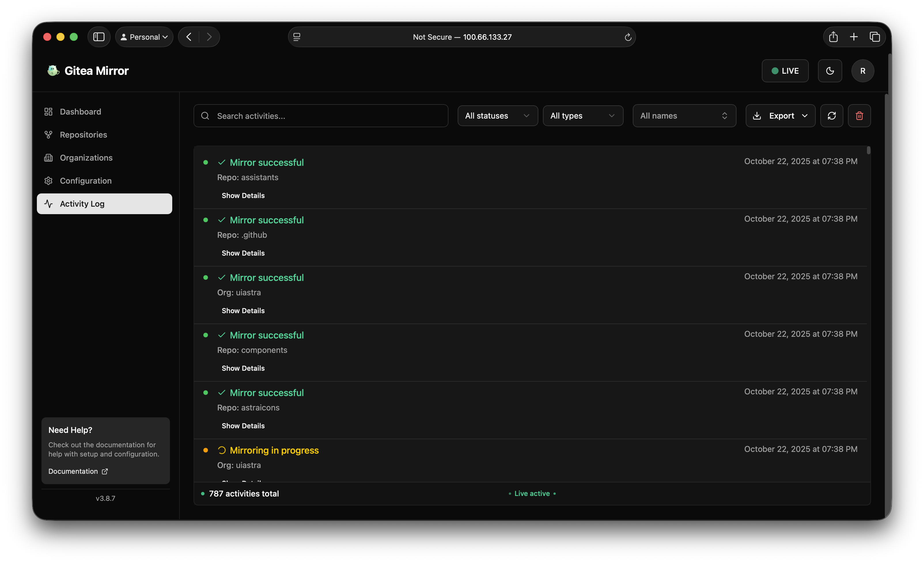Open the Configuration settings icon
924x563 pixels.
[49, 181]
